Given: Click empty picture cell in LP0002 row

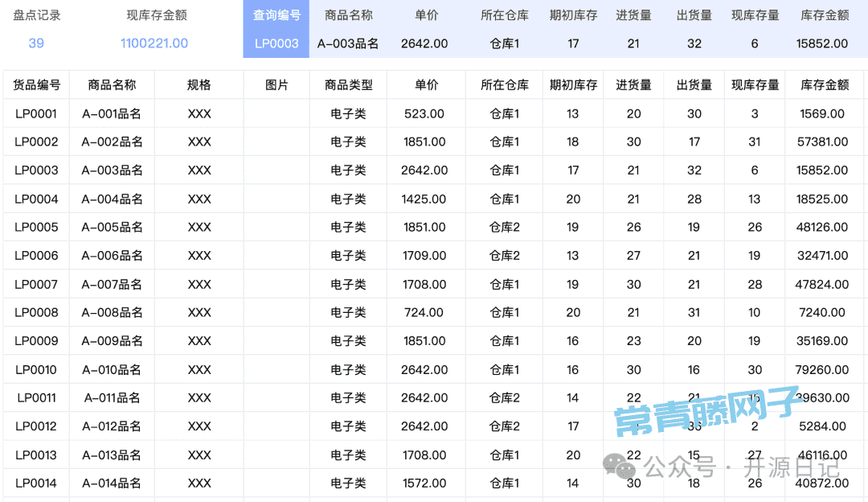Looking at the screenshot, I should point(276,142).
